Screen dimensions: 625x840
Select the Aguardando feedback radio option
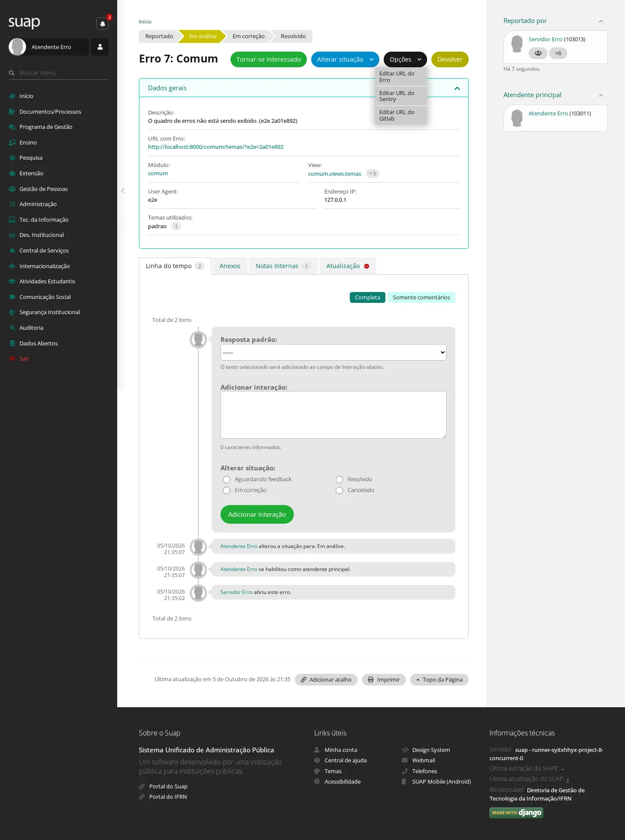click(227, 479)
